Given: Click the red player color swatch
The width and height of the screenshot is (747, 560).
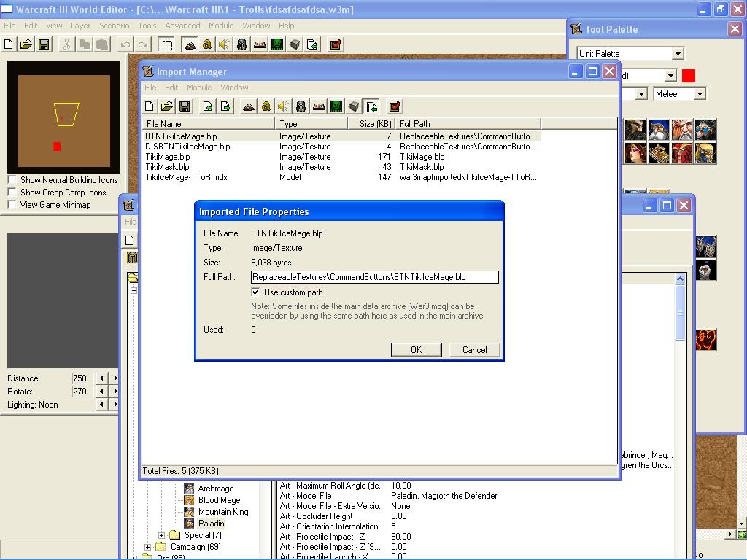Looking at the screenshot, I should (689, 76).
